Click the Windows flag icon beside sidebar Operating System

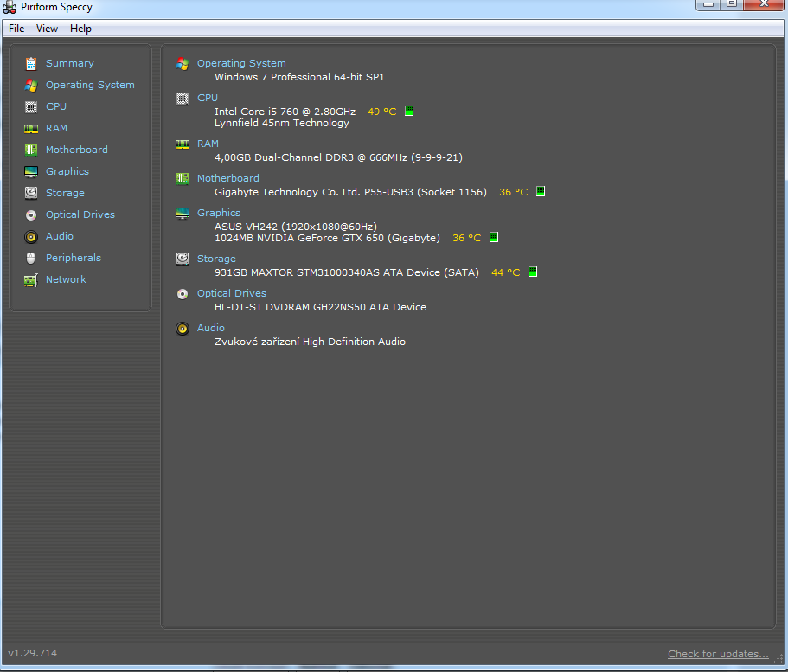coord(31,86)
